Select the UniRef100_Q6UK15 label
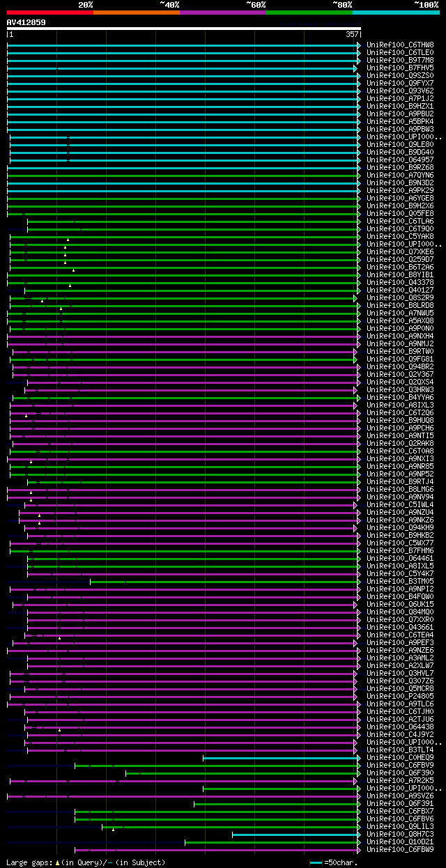Image resolution: width=446 pixels, height=868 pixels. pos(401,604)
